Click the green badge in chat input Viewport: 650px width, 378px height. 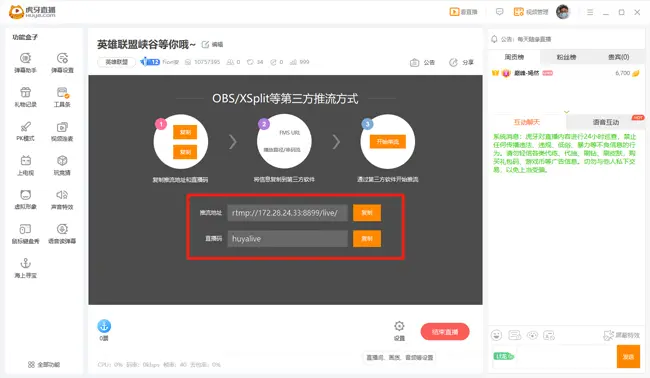(504, 356)
